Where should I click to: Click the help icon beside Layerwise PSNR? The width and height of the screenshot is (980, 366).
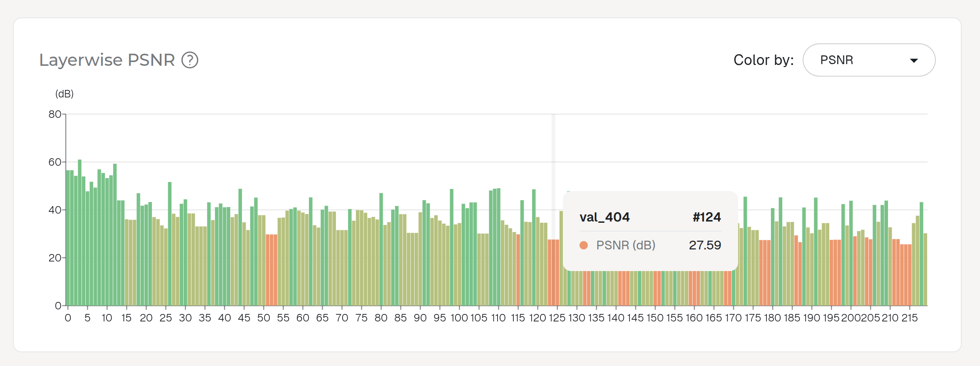pos(190,60)
